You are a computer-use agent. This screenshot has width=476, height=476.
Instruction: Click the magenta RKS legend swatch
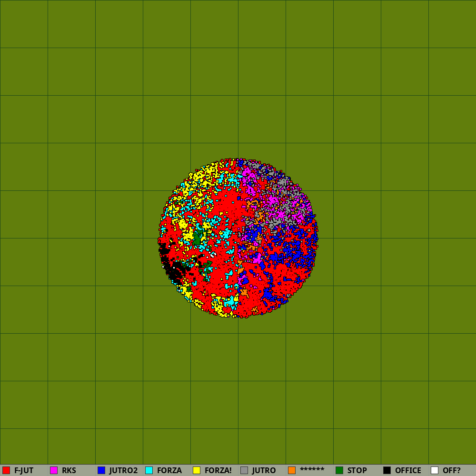(x=54, y=470)
